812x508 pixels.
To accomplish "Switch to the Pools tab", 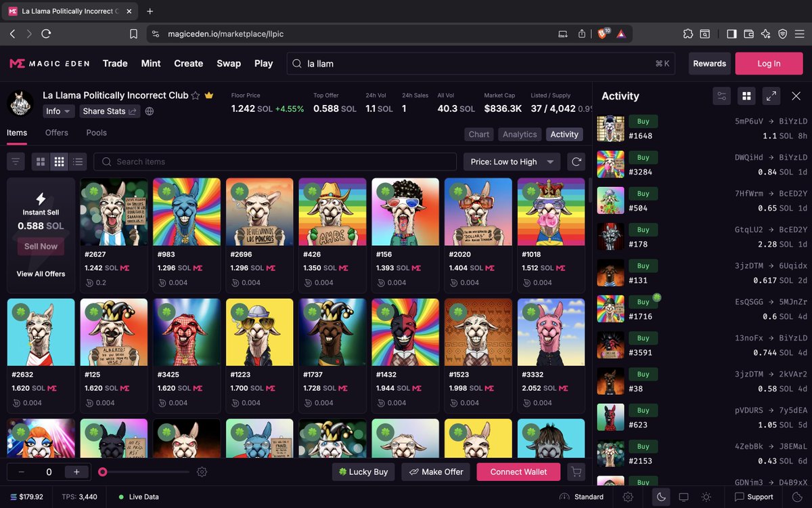I will 96,133.
